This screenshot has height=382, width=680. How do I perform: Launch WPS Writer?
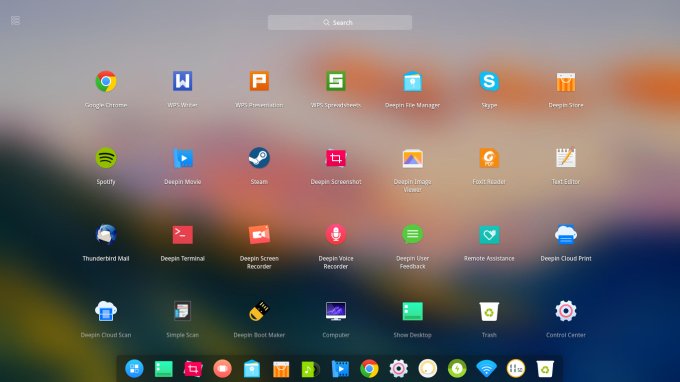click(x=183, y=81)
